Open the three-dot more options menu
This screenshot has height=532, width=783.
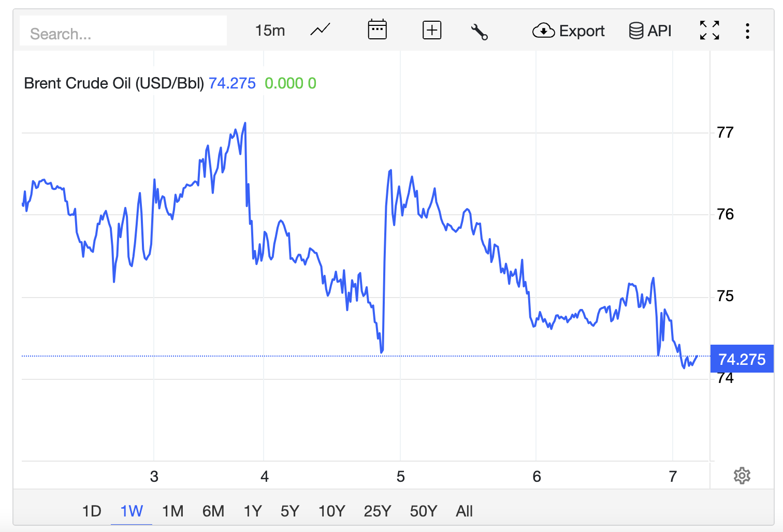(747, 31)
